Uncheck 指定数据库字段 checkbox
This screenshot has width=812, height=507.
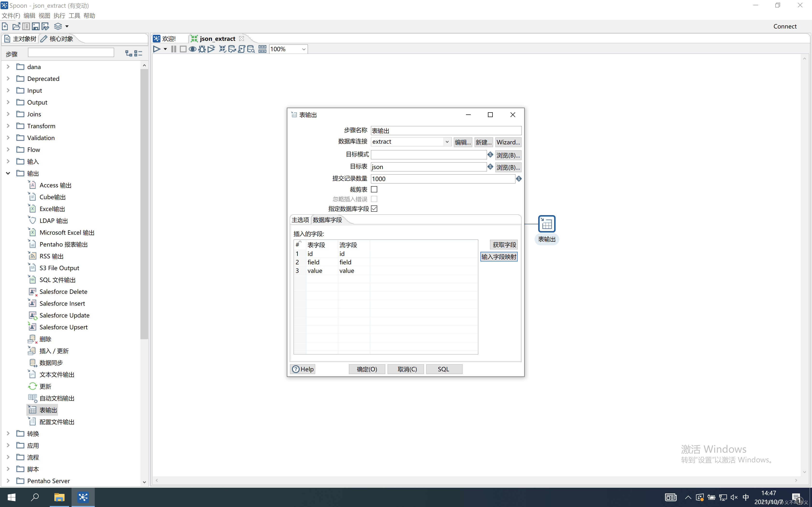374,209
